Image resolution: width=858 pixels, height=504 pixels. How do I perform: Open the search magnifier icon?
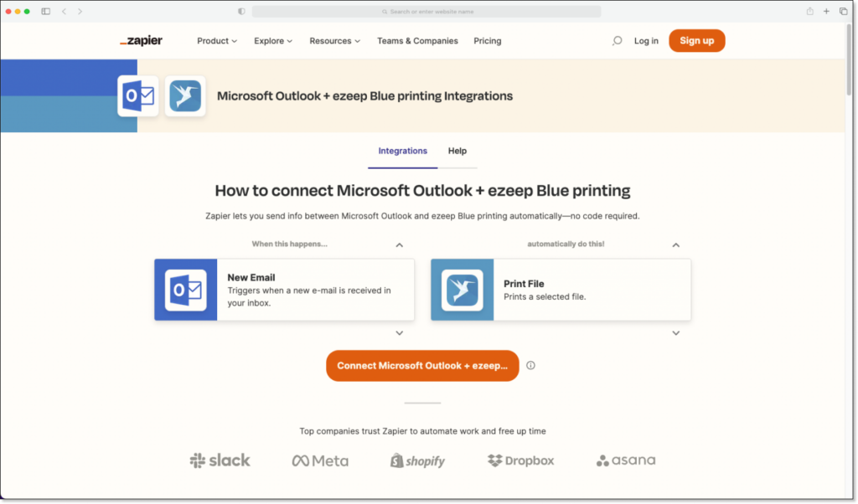click(x=617, y=41)
